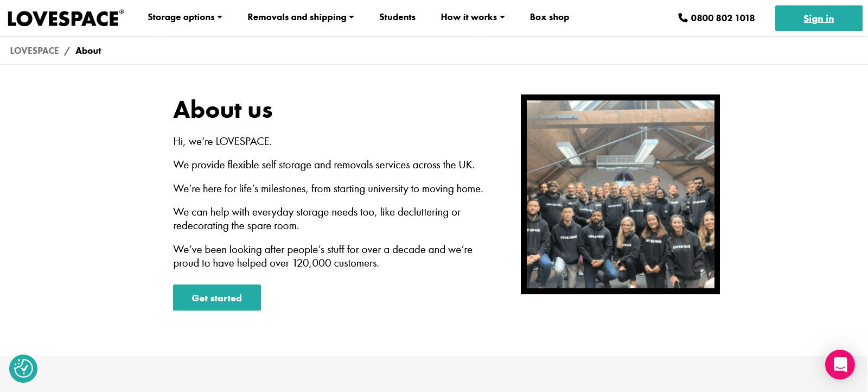Click the Get started button

(x=217, y=298)
